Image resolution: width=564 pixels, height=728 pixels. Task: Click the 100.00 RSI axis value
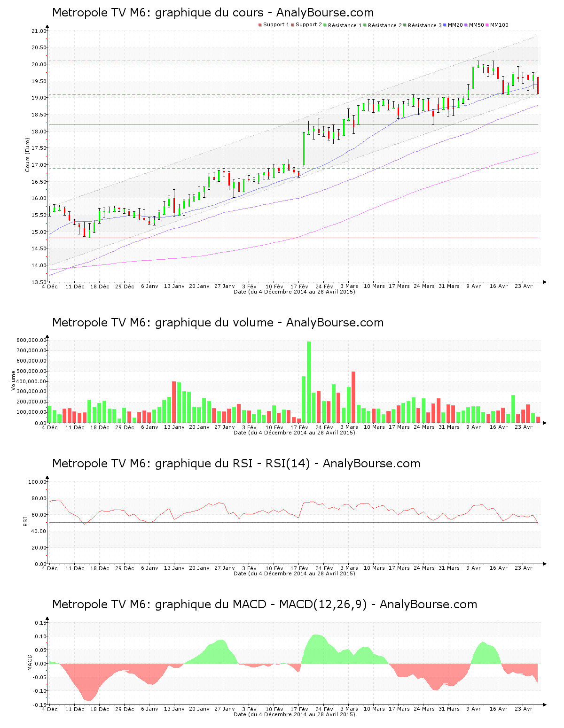coord(37,482)
